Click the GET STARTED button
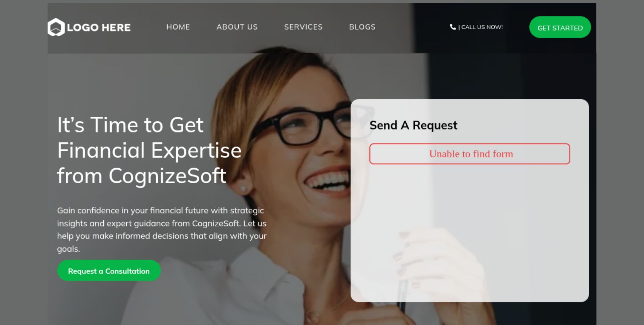 [x=560, y=27]
